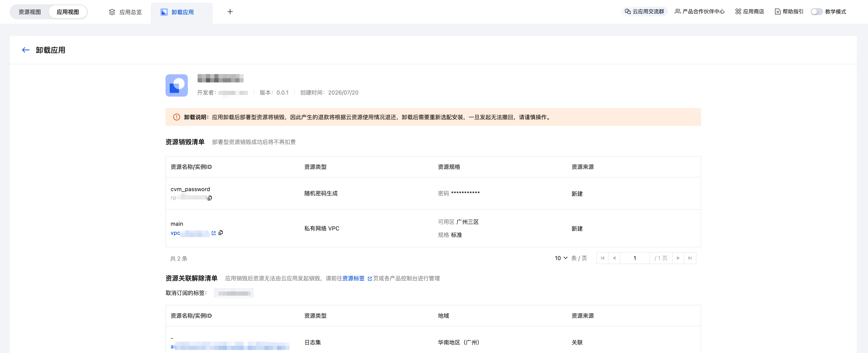This screenshot has width=868, height=353.
Task: Copy the vpc instance ID
Action: [221, 233]
